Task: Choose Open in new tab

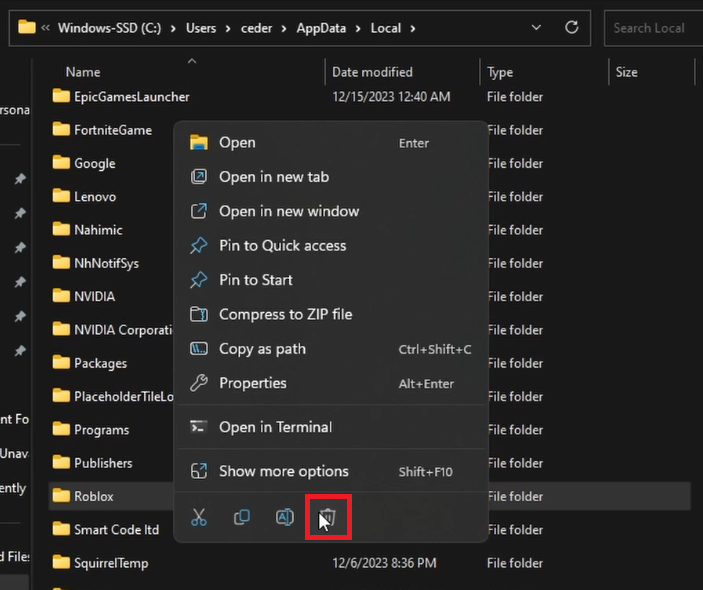Action: pos(273,177)
